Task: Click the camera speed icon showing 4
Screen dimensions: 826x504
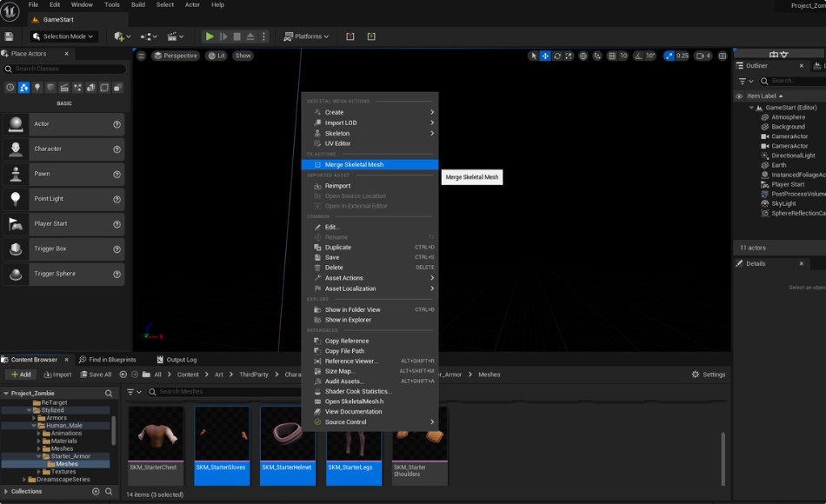Action: [703, 56]
